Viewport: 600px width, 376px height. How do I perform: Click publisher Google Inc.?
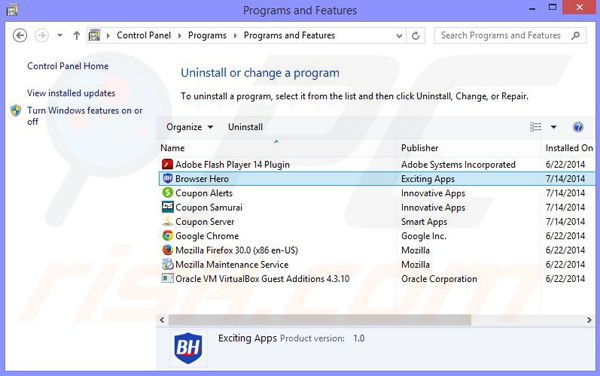tap(424, 236)
